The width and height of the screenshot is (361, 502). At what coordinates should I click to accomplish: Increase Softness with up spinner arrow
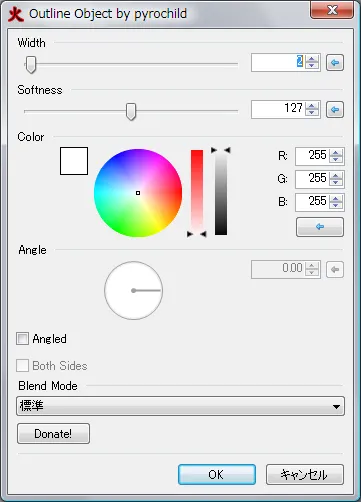[x=312, y=106]
